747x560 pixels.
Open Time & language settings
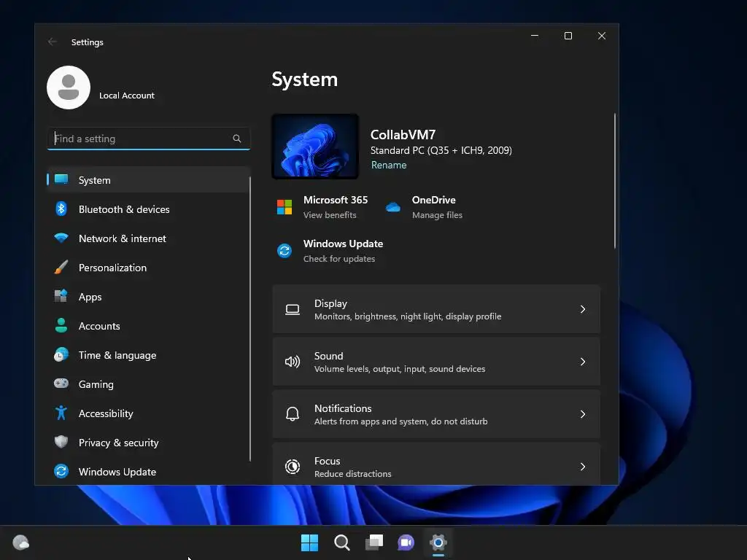[148, 355]
